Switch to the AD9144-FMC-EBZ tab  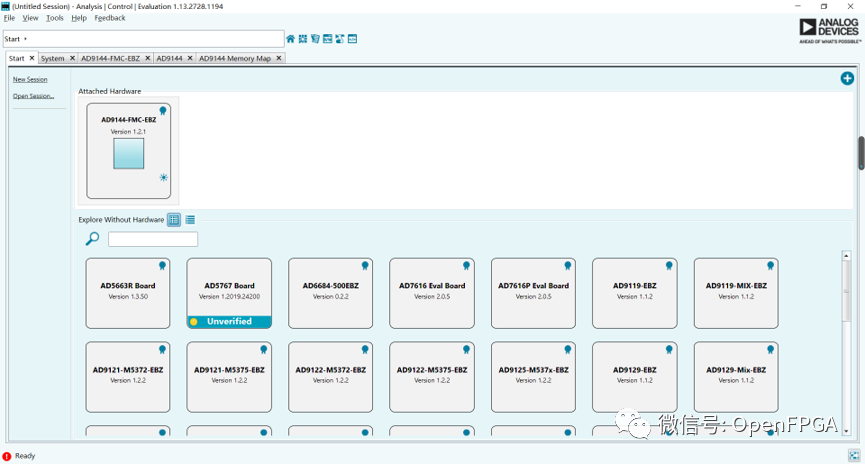coord(110,58)
